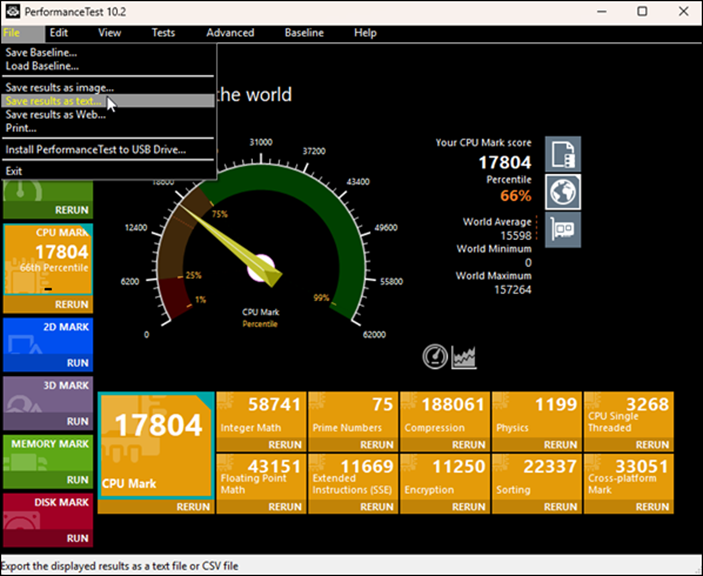Open the Tests menu

pyautogui.click(x=163, y=33)
